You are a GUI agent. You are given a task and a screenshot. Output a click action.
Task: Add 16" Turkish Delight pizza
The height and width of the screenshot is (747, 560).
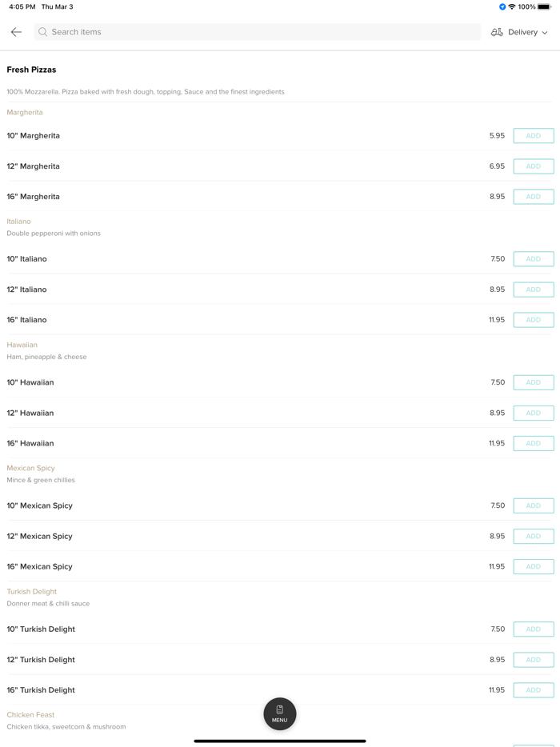pyautogui.click(x=534, y=689)
